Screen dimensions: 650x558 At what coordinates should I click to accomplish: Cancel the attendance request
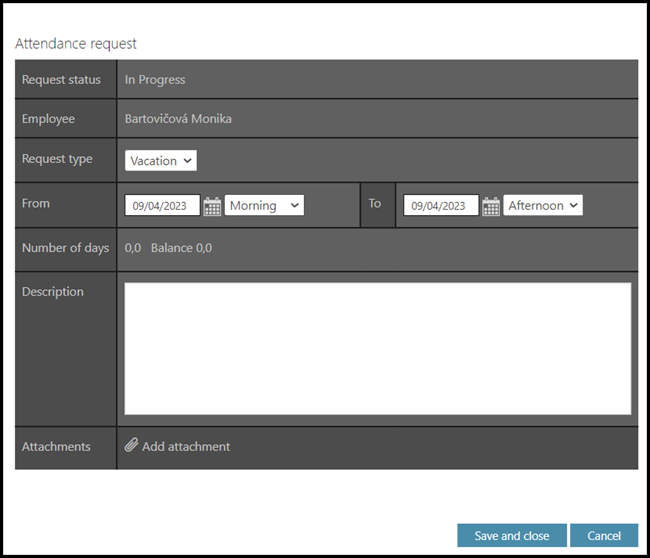coord(603,536)
